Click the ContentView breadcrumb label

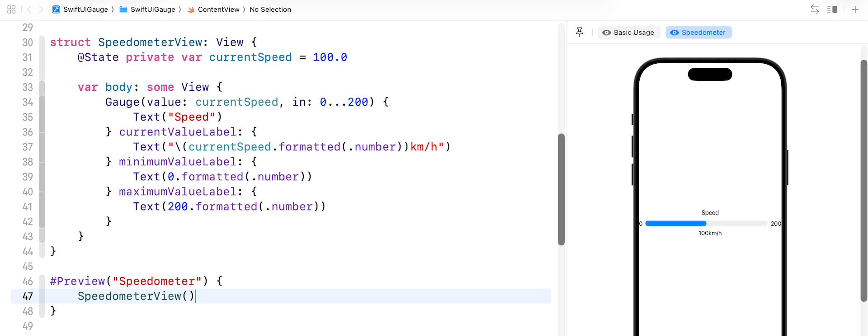pos(218,9)
